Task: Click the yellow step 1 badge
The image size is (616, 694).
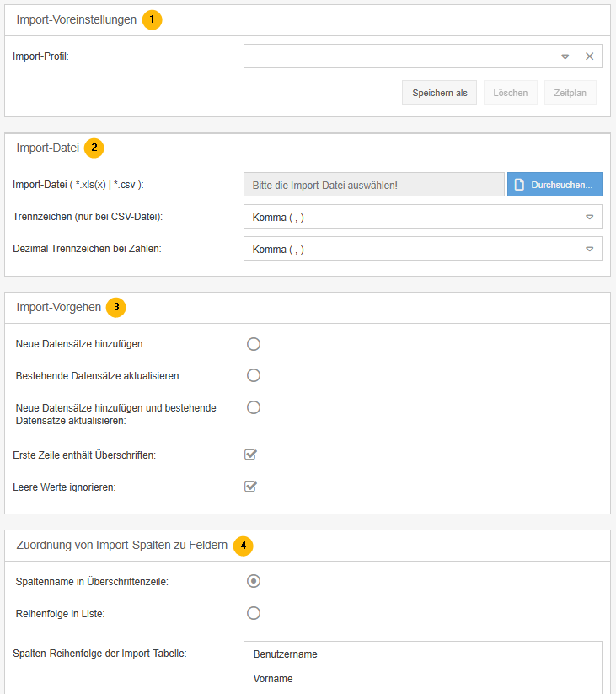Action: (152, 20)
